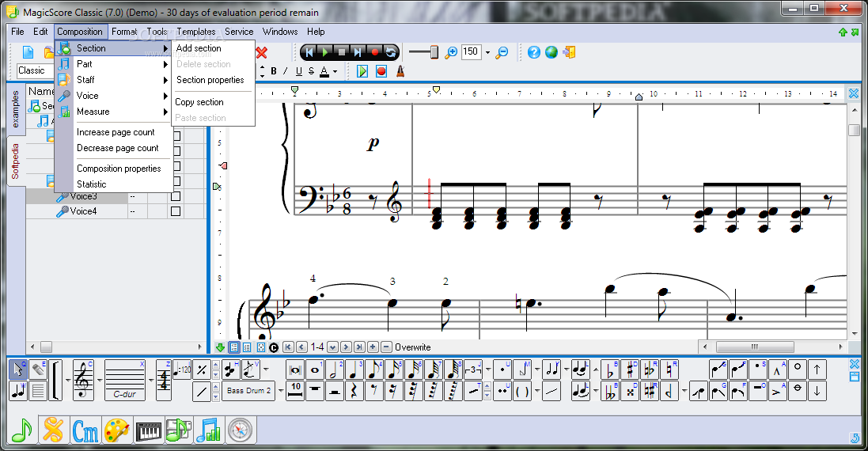Image resolution: width=868 pixels, height=451 pixels.
Task: Open the palette colors bottom tab
Action: click(117, 430)
